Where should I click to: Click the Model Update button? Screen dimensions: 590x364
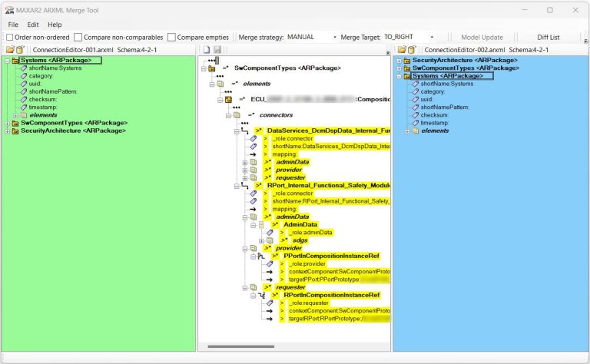482,37
